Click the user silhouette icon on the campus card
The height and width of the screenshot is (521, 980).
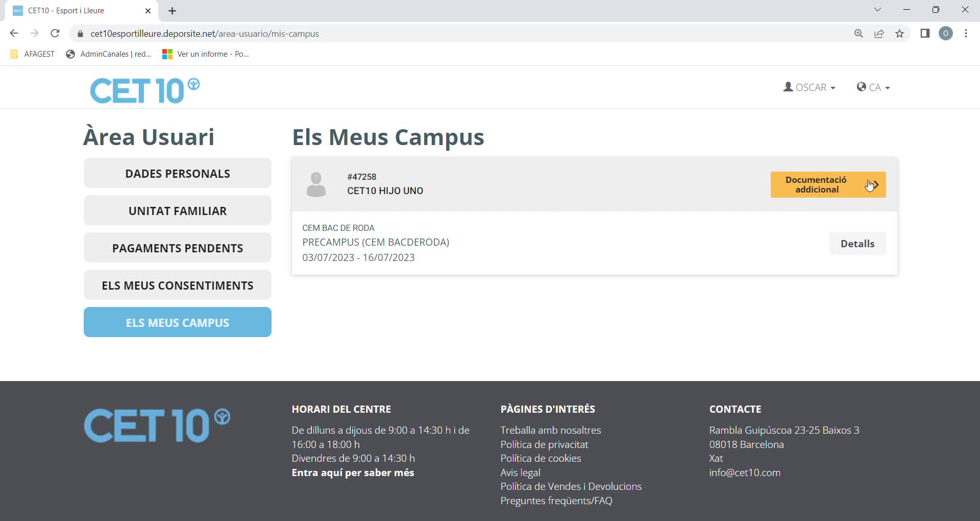[316, 184]
